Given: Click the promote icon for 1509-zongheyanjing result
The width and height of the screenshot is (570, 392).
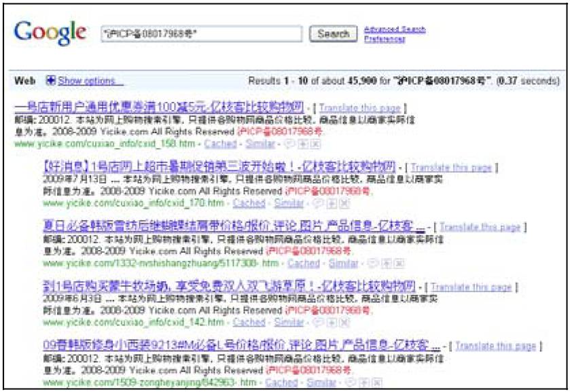Looking at the screenshot, I should click(x=364, y=382).
